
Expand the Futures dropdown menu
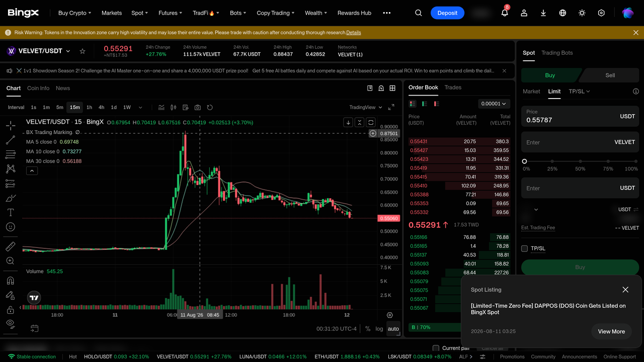point(171,13)
